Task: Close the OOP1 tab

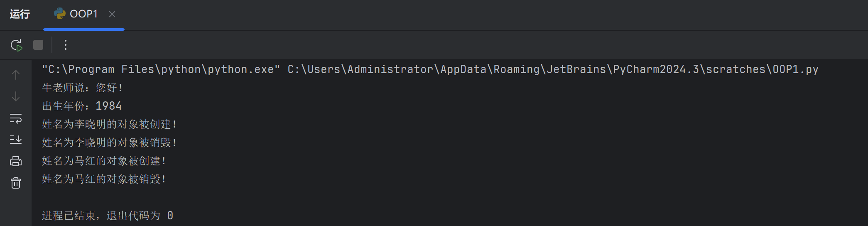Action: click(x=112, y=14)
